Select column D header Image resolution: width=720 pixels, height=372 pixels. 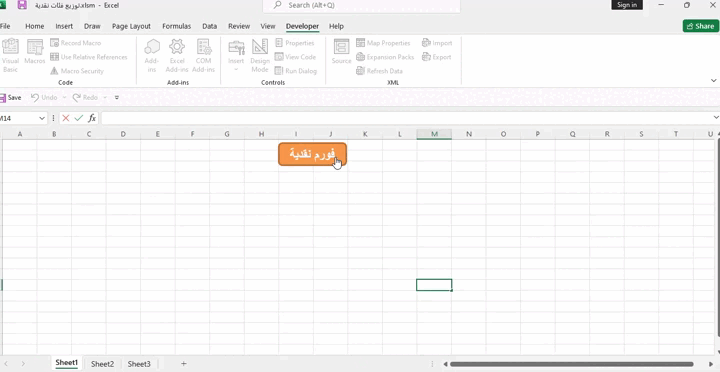123,134
